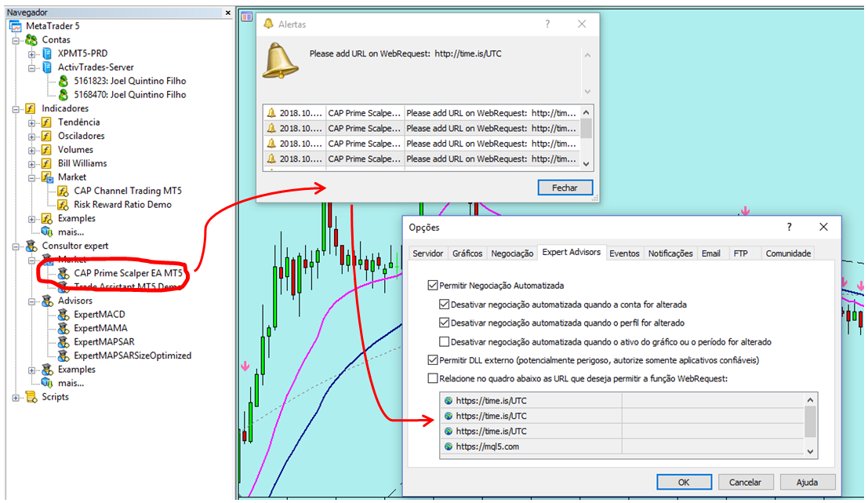Open the Comunidade tab
This screenshot has width=868, height=503.
788,253
